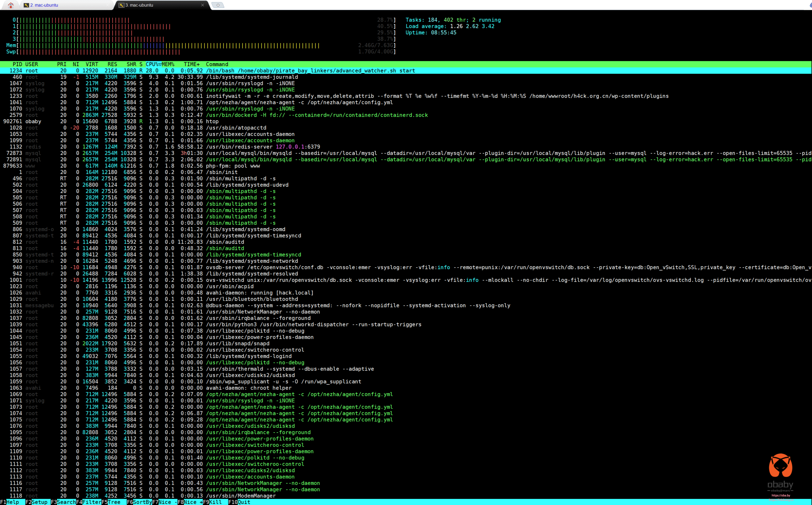The image size is (812, 505).
Task: Click the obaby fox logo
Action: [780, 465]
